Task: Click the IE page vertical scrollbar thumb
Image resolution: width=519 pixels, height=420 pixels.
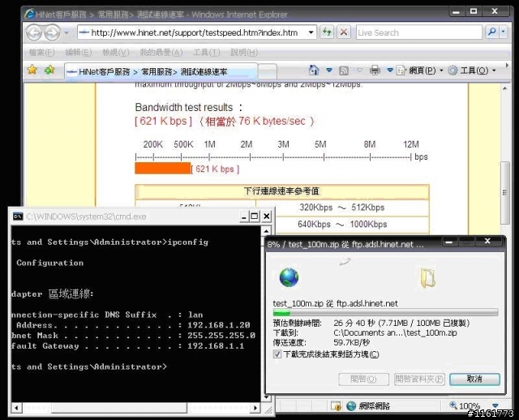Action: tap(504, 192)
